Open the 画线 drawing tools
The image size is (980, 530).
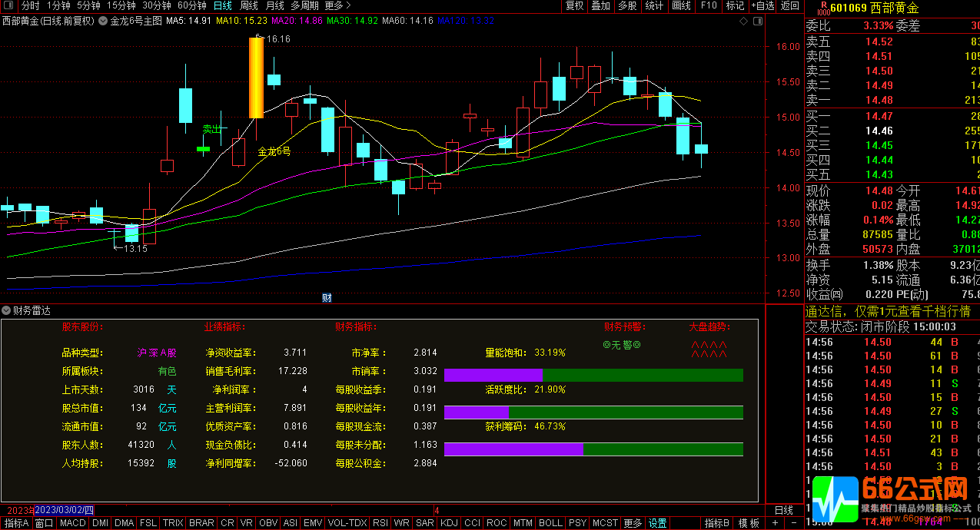(x=681, y=6)
